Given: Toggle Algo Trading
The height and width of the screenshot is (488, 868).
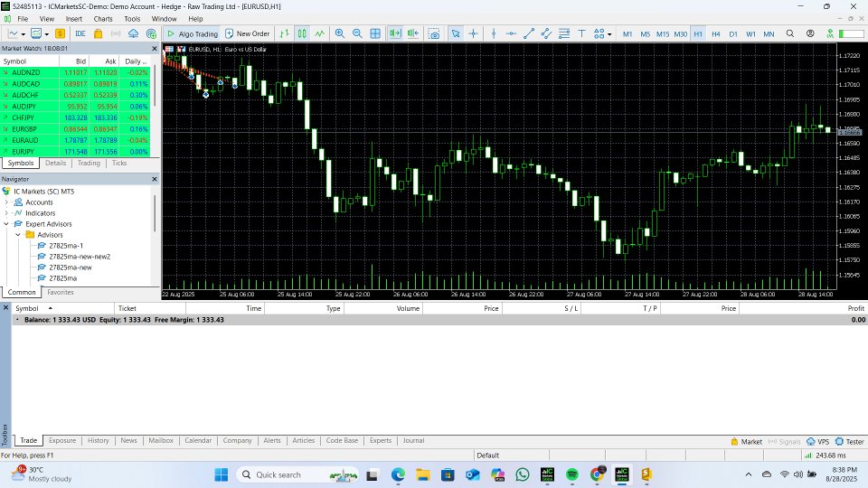Looking at the screenshot, I should point(192,33).
